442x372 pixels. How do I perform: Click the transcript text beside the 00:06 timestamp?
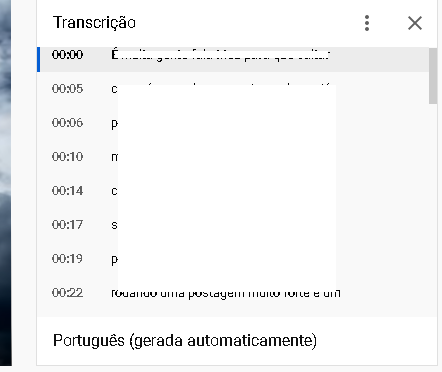(x=114, y=124)
